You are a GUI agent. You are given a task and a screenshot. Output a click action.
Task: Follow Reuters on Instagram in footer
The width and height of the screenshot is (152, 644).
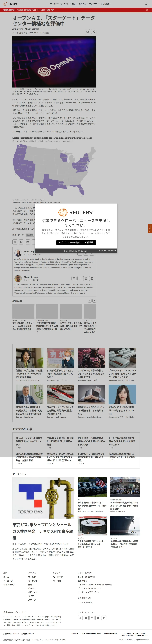click(x=92, y=618)
